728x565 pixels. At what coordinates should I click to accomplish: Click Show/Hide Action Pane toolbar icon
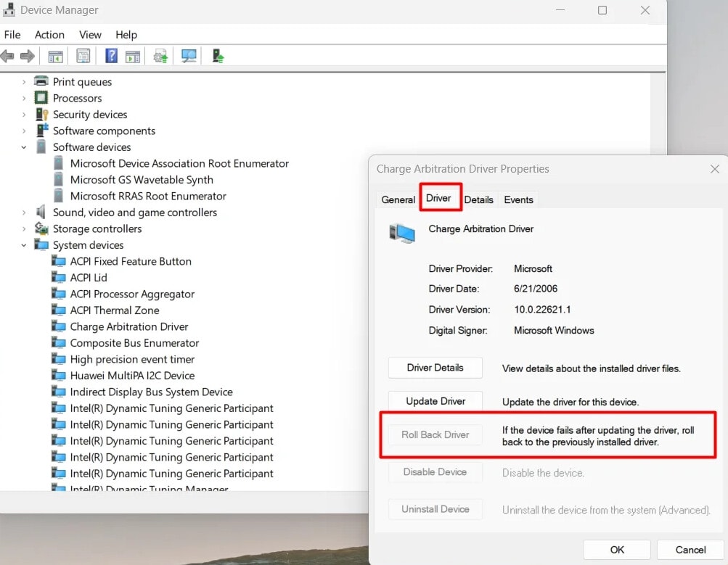[133, 57]
